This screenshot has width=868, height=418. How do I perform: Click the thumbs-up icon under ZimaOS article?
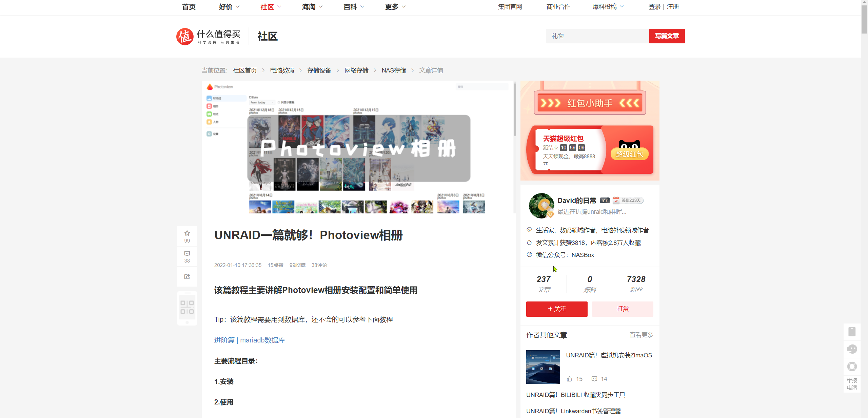(x=570, y=379)
